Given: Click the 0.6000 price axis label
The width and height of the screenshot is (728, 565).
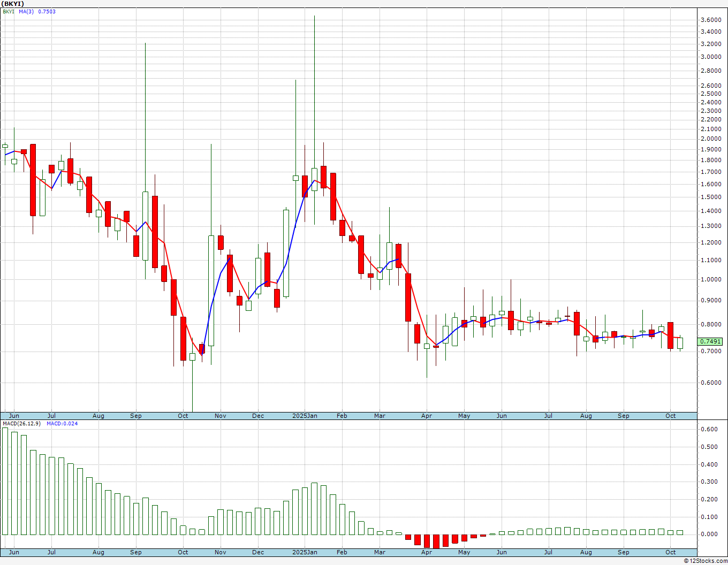Looking at the screenshot, I should [710, 383].
